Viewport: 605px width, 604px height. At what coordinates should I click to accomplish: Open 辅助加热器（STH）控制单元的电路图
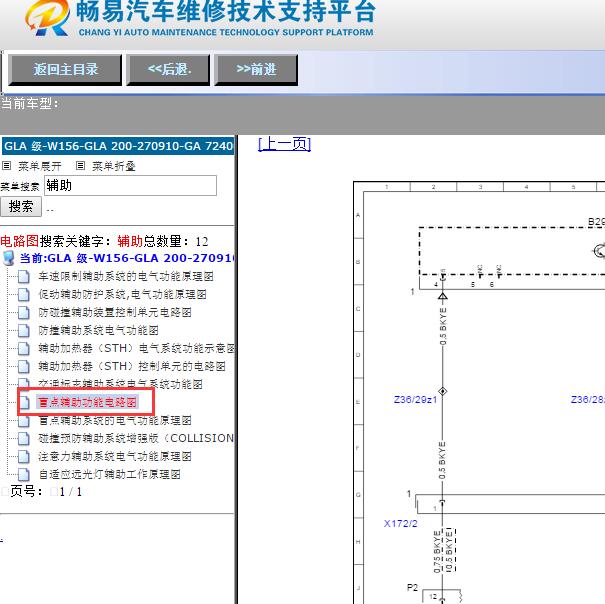pos(132,366)
